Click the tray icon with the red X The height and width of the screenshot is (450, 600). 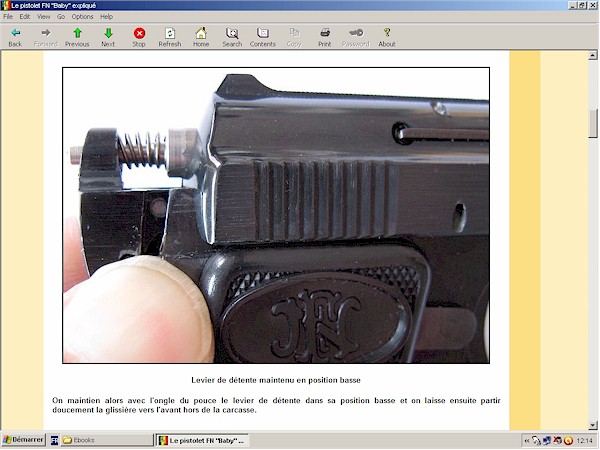tap(558, 441)
